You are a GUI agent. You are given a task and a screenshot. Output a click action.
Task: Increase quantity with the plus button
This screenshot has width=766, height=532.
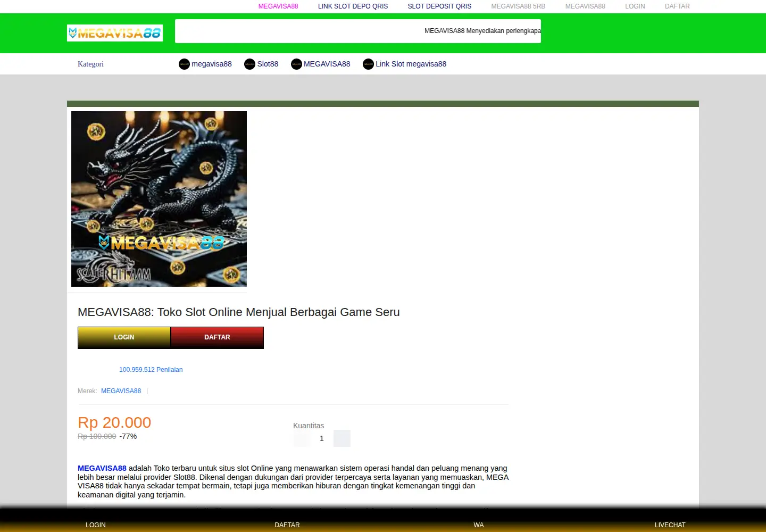click(342, 438)
